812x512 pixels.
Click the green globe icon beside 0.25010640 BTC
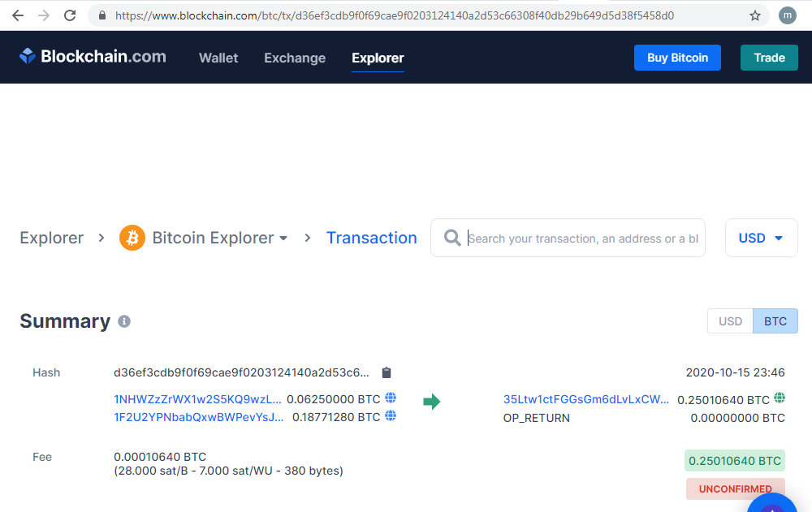[780, 398]
